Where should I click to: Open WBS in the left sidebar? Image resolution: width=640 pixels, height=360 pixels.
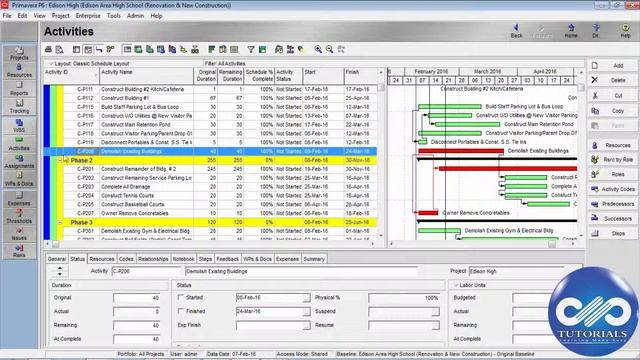pos(19,125)
